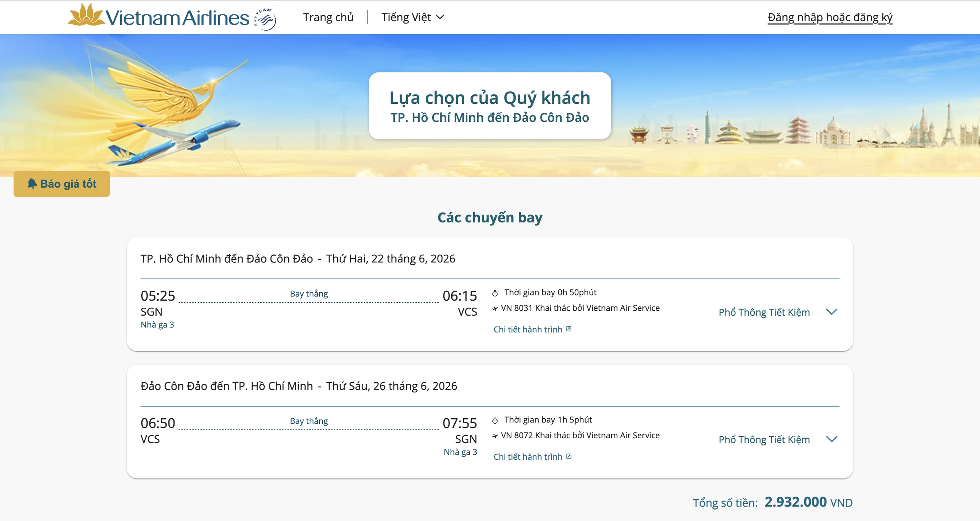980x521 pixels.
Task: Select Phổ Thông Tiết Kiệm label for return flight
Action: tap(764, 439)
